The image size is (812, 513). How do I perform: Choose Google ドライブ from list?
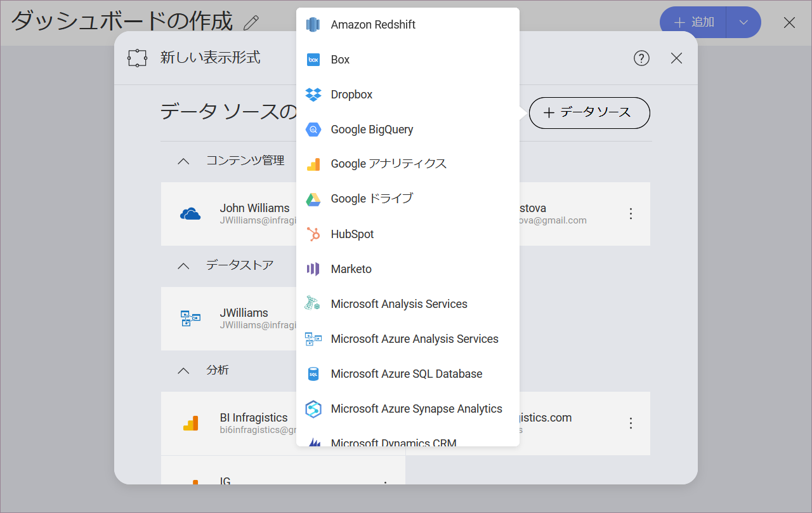[x=408, y=199]
